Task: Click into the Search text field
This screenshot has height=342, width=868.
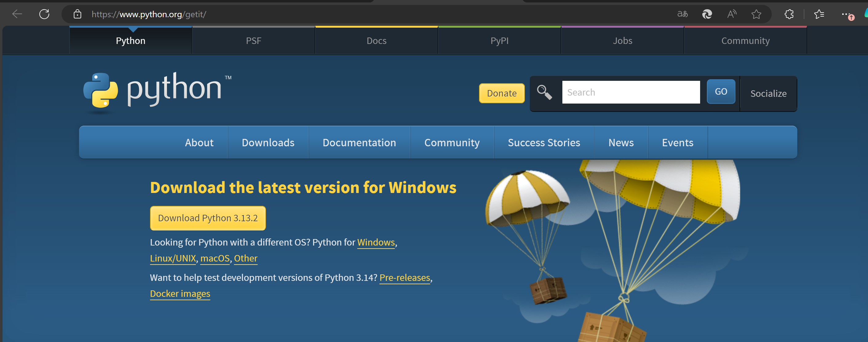Action: tap(630, 92)
